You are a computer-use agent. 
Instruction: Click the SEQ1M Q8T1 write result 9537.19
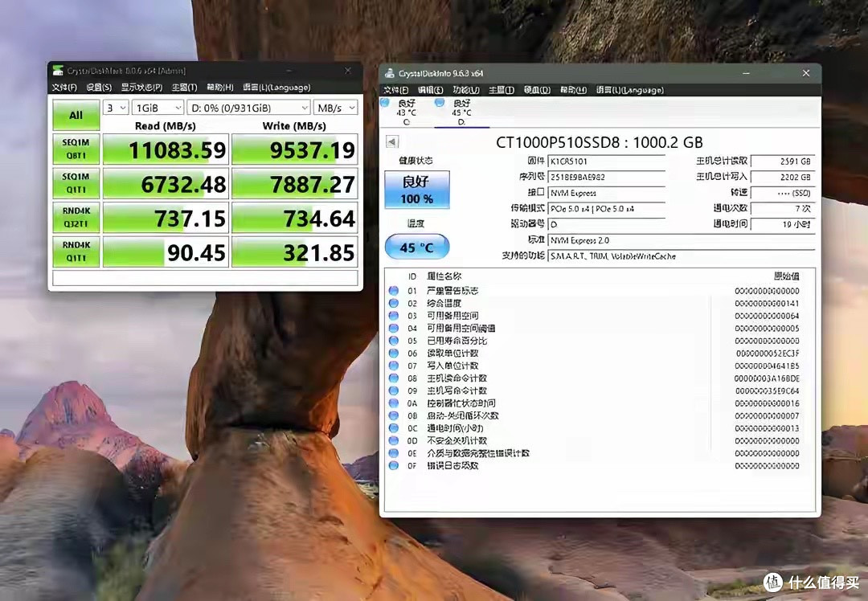click(x=294, y=149)
